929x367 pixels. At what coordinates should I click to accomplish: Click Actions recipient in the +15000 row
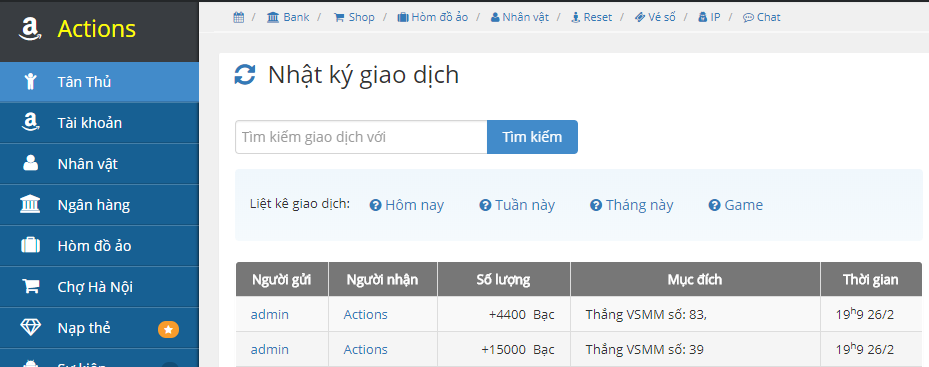(366, 349)
